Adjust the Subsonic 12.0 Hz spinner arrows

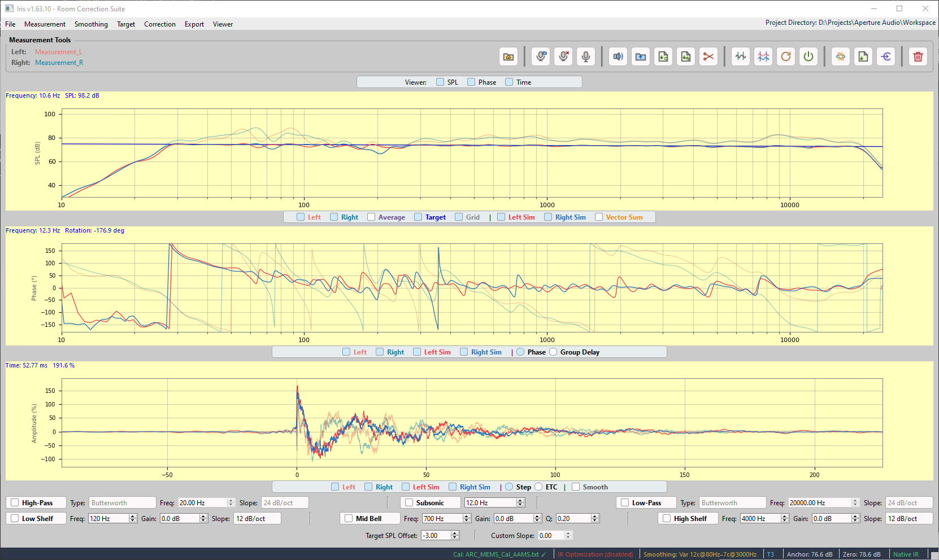[520, 503]
